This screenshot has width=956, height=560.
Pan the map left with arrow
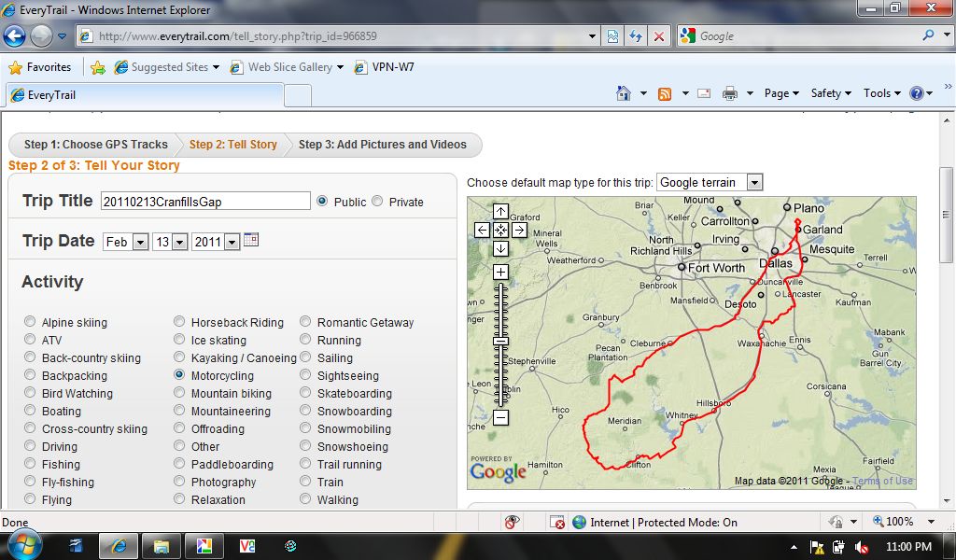point(482,231)
